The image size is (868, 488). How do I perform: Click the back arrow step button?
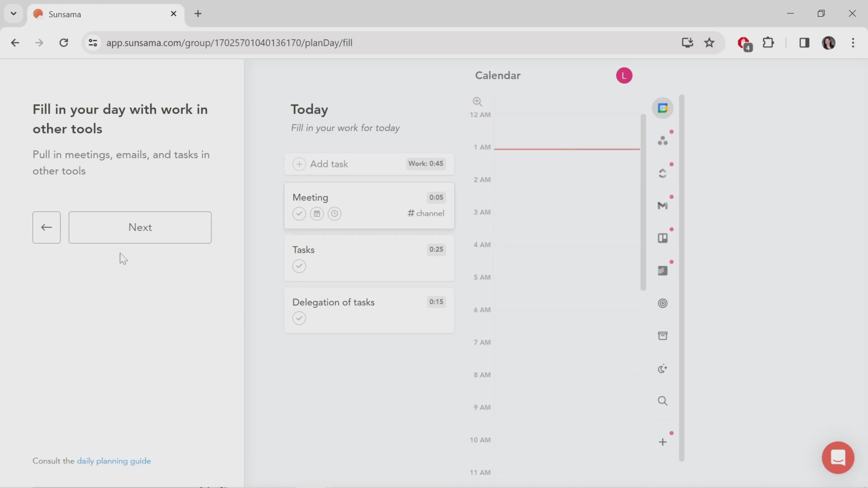coord(47,227)
